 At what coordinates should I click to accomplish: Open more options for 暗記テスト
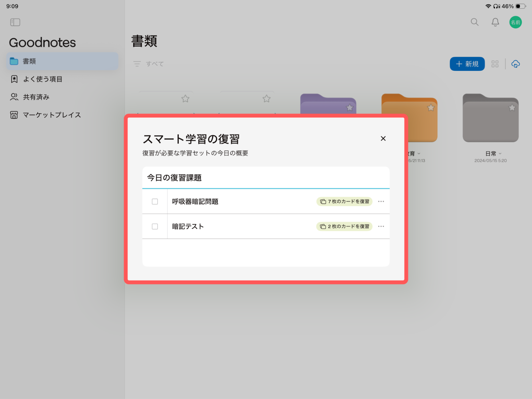[381, 227]
